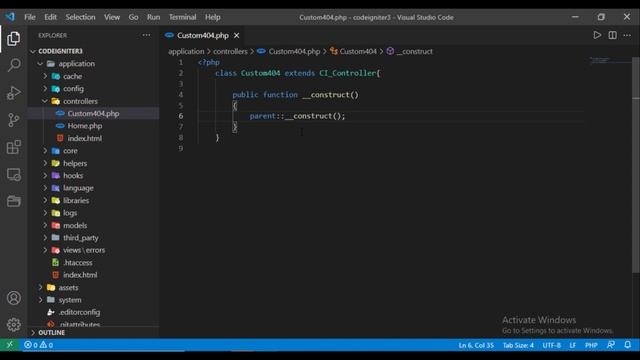
Task: Change PHP language mode
Action: coord(591,345)
